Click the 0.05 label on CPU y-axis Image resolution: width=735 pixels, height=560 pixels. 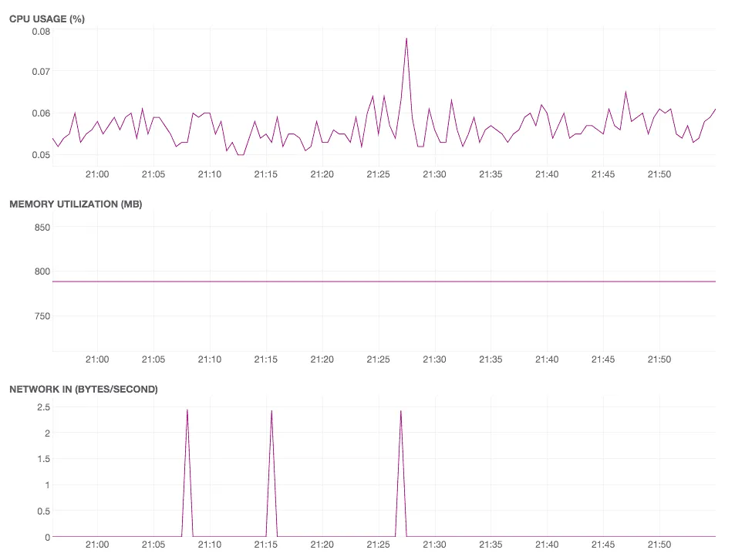click(41, 155)
